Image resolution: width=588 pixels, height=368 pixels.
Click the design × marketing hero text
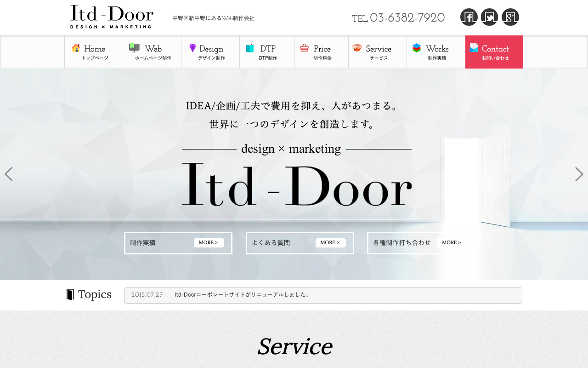pyautogui.click(x=291, y=149)
